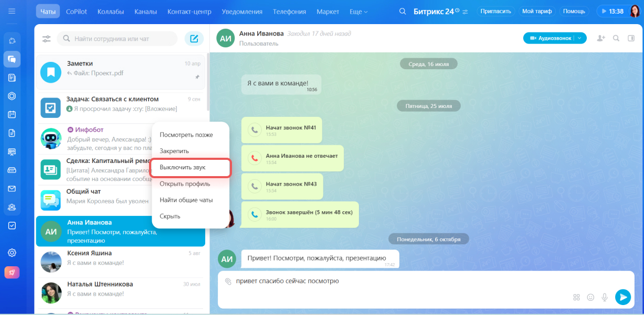Screen dimensions: 644x315
Task: Expand the left sidebar hamburger menu
Action: click(12, 11)
